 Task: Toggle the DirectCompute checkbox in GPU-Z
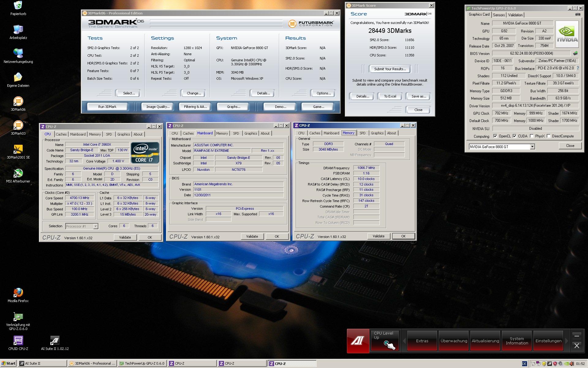tap(548, 136)
